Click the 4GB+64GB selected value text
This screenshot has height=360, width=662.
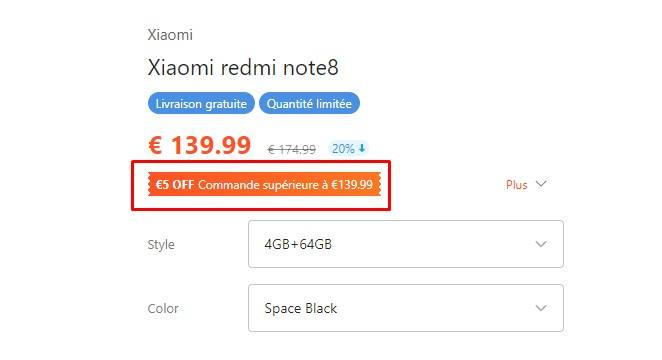tap(298, 244)
